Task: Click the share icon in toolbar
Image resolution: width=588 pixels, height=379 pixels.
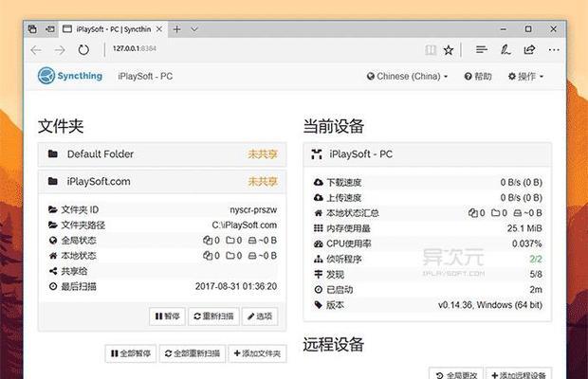Action: click(529, 49)
